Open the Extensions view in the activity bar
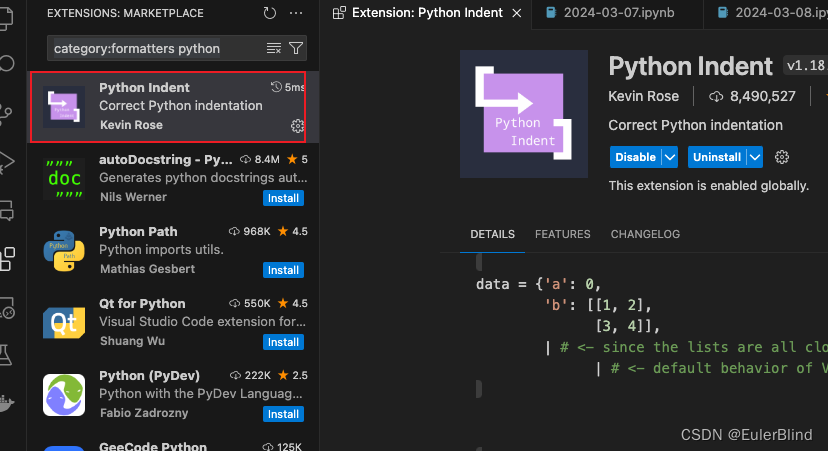The height and width of the screenshot is (451, 828). [7, 259]
